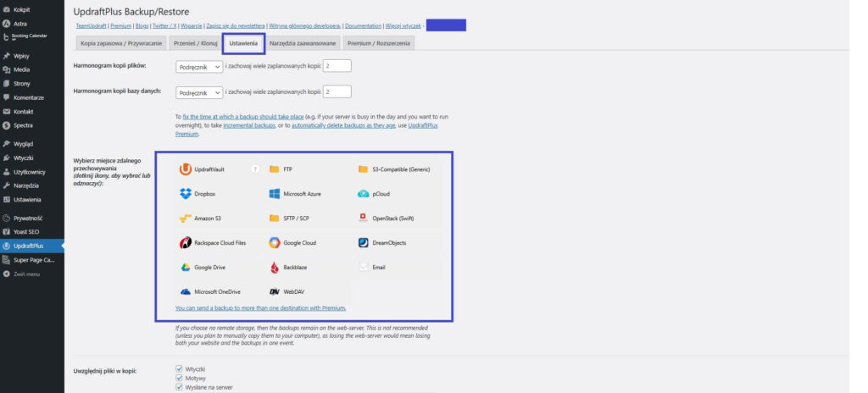Follow the send backup to more destinations link
Image resolution: width=868 pixels, height=393 pixels.
pyautogui.click(x=261, y=307)
